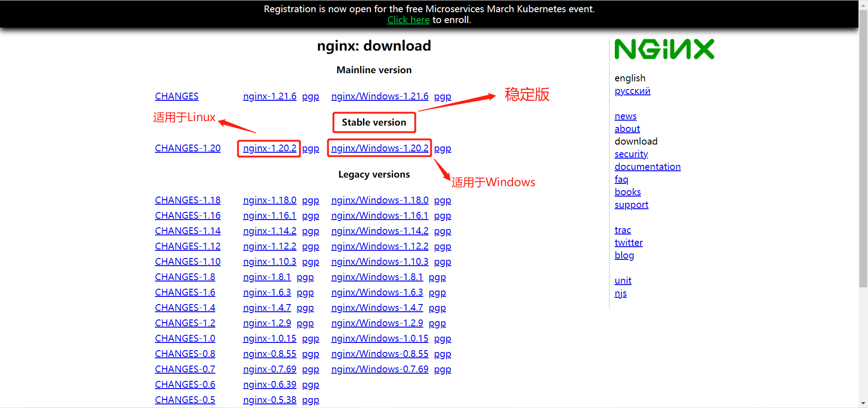This screenshot has height=408, width=868.
Task: Open the documentation section
Action: [647, 167]
